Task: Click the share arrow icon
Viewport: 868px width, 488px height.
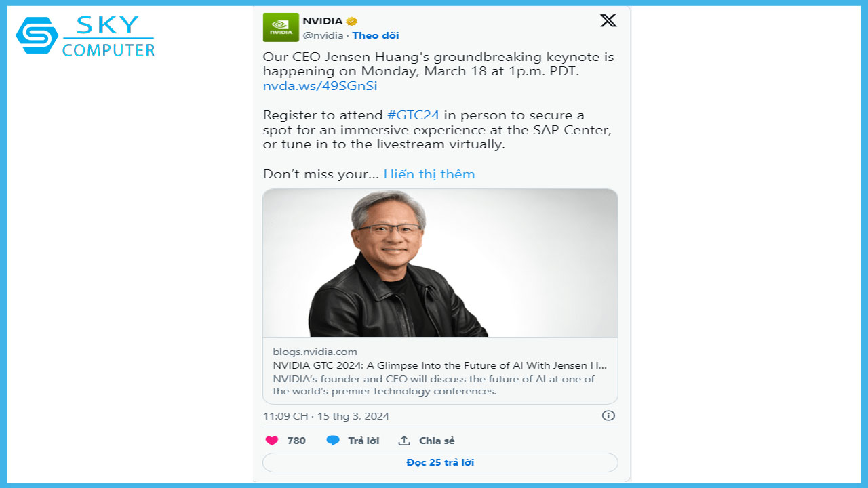Action: tap(403, 441)
